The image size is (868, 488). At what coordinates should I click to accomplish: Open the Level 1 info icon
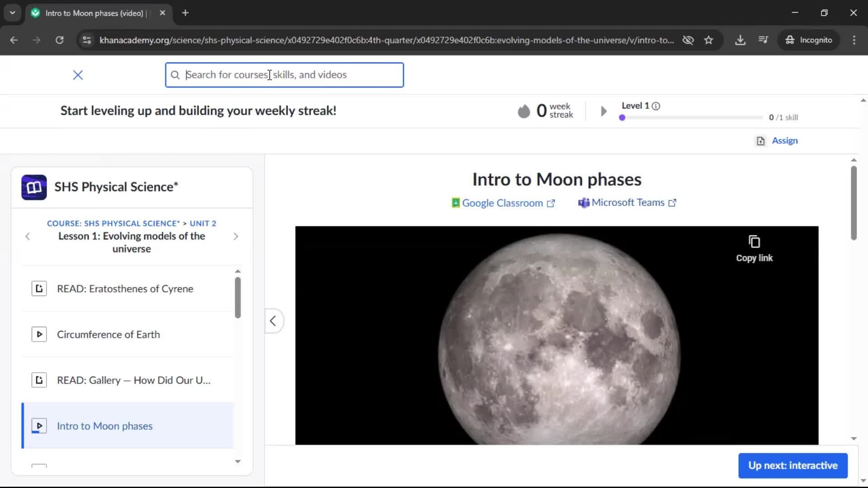tap(656, 106)
